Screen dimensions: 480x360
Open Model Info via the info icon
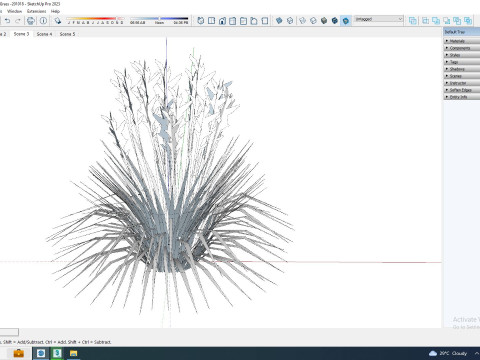[43, 21]
